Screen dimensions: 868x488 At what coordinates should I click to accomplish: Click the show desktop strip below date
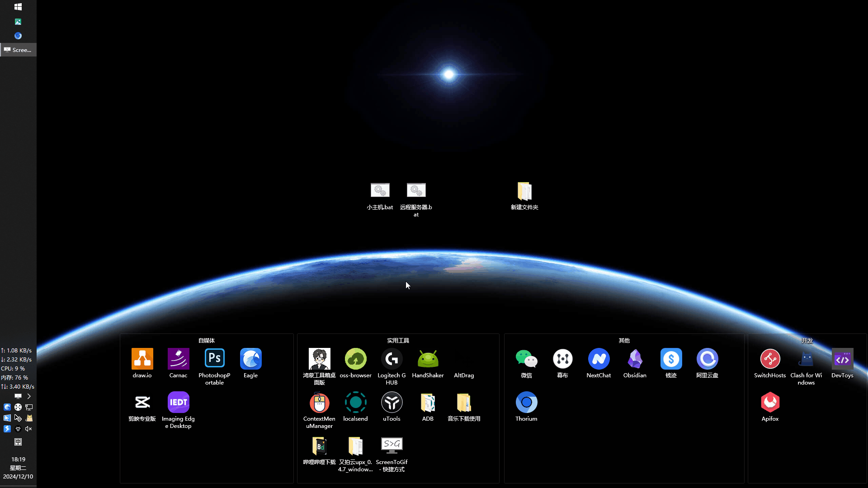[18, 486]
